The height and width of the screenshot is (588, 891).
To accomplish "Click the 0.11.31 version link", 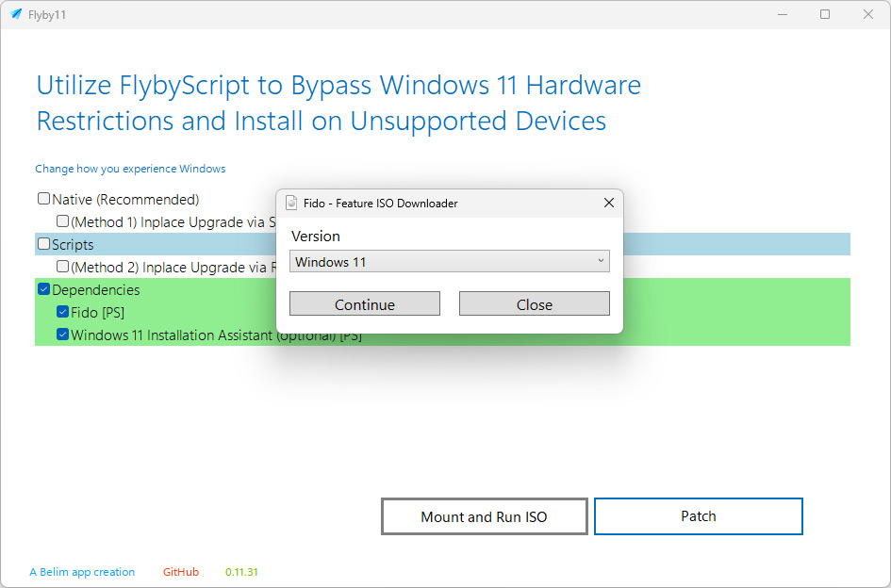I will coord(241,572).
